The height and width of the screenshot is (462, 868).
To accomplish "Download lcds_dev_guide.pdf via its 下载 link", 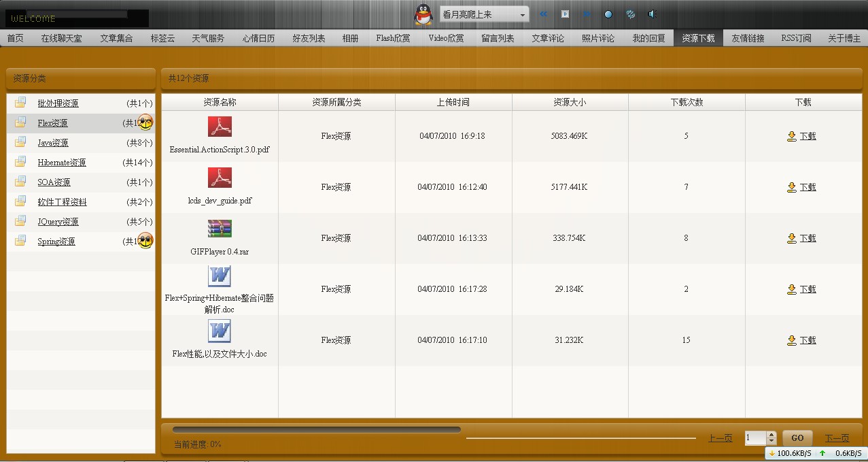I will click(808, 187).
